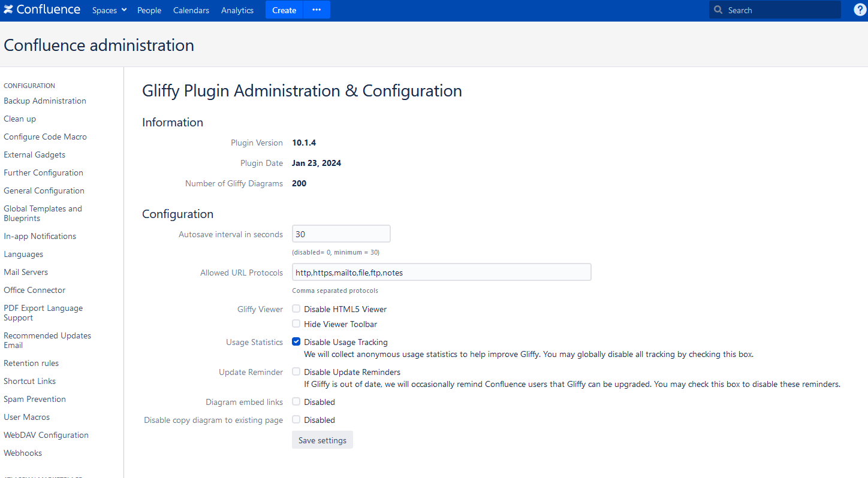Click the Autosave interval input field
The height and width of the screenshot is (478, 868).
point(341,234)
